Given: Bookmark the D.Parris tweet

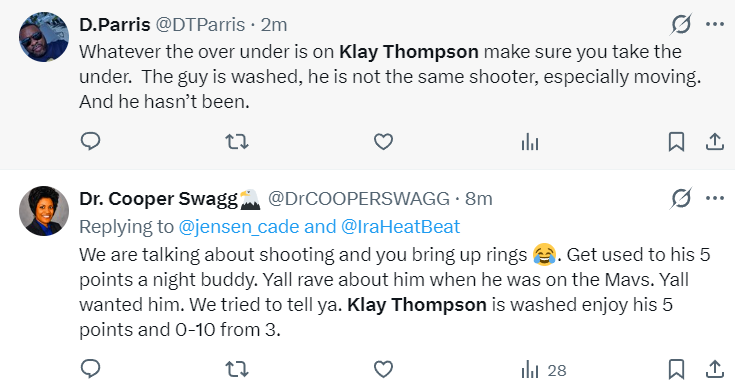Looking at the screenshot, I should tap(676, 142).
